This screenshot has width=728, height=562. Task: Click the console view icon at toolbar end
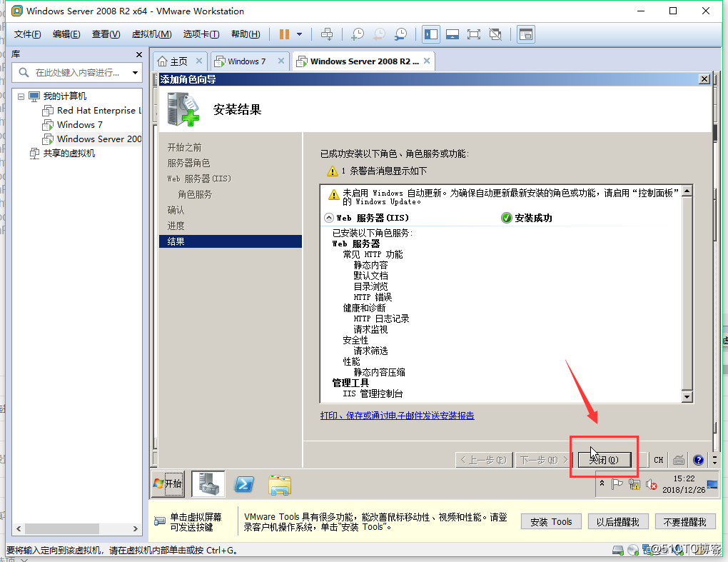tap(525, 34)
